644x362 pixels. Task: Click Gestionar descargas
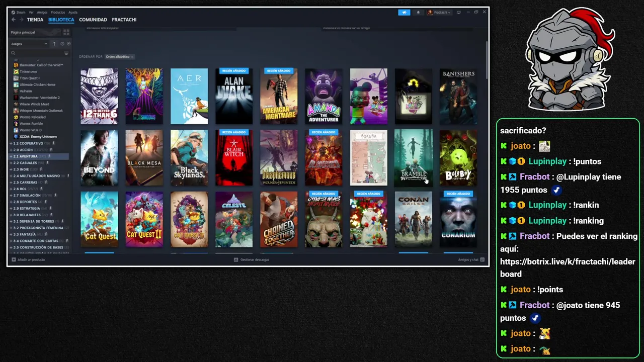coord(255,259)
